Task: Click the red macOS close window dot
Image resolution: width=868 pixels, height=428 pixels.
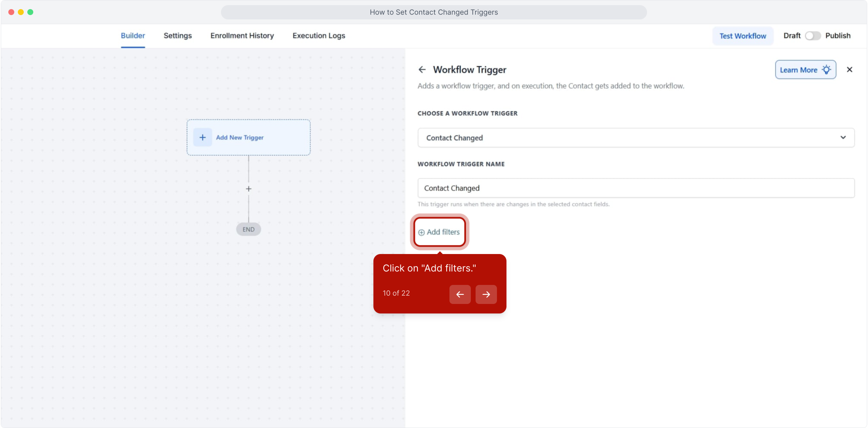Action: click(11, 12)
